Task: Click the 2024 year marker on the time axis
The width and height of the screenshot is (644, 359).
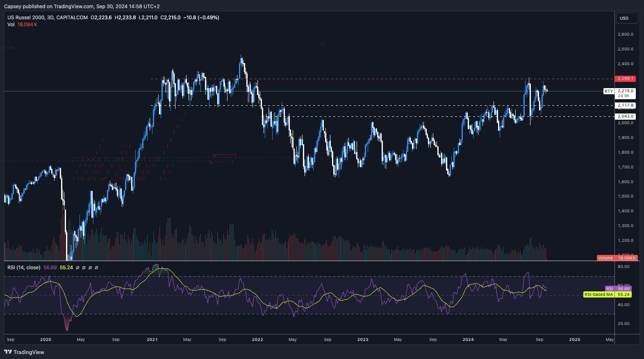Action: point(468,339)
